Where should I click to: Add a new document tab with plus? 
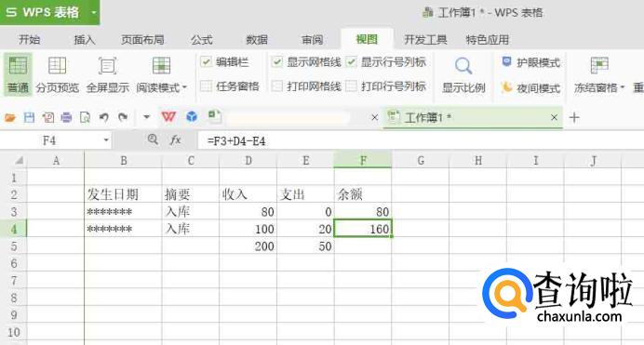574,118
